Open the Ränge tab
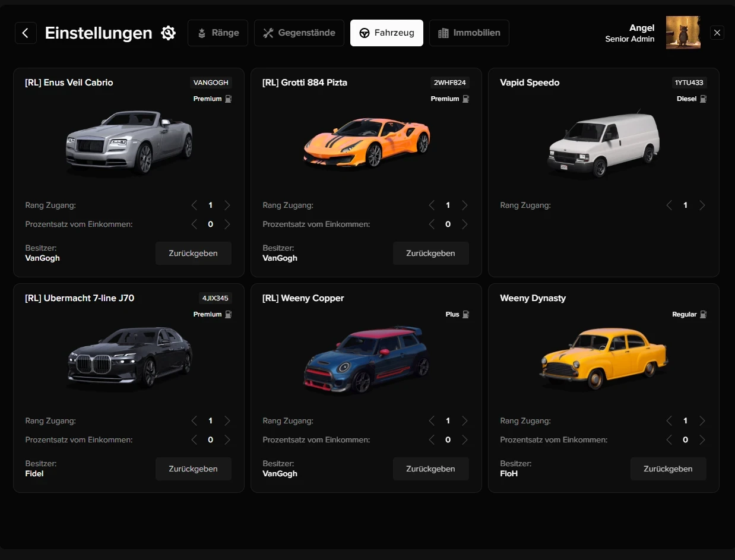This screenshot has height=560, width=735. tap(218, 33)
